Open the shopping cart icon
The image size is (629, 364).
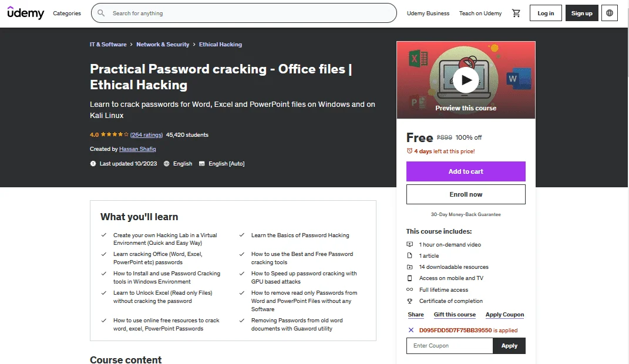point(516,14)
